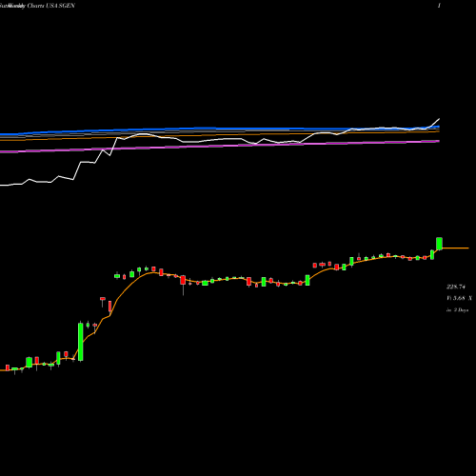Click the white indicator line's rising tip at right
The height and width of the screenshot is (476, 476).
(x=439, y=119)
